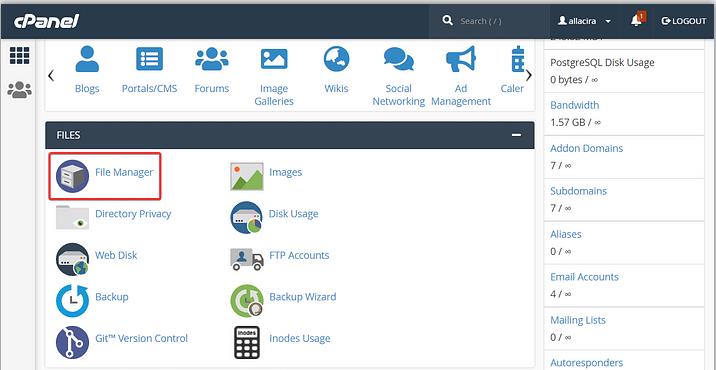The width and height of the screenshot is (716, 370).
Task: Open the Directory Privacy folder icon
Action: click(x=73, y=217)
